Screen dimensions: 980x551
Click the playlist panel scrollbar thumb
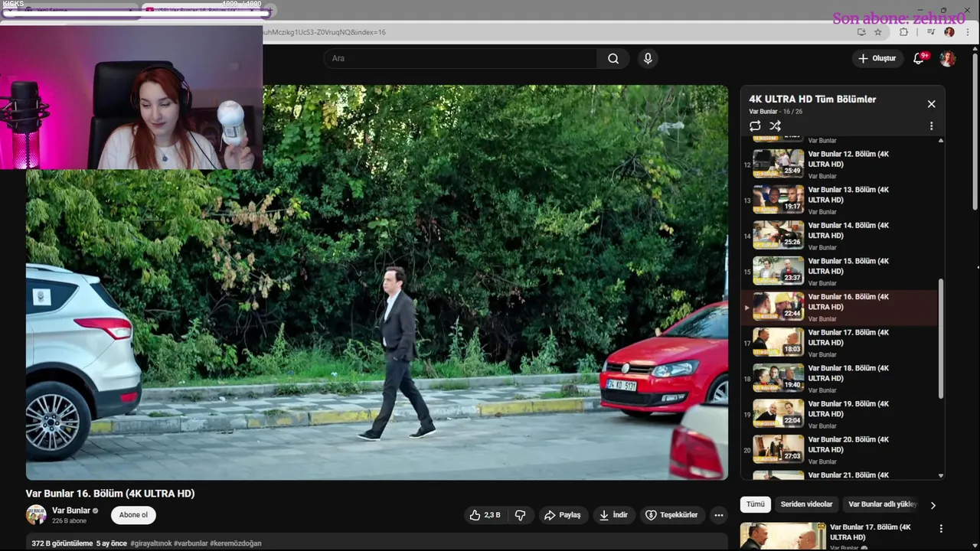pyautogui.click(x=941, y=338)
